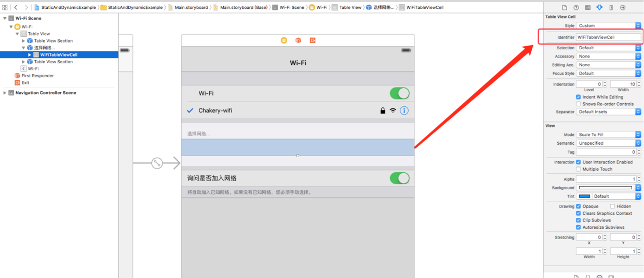This screenshot has height=278, width=644.
Task: Uncheck User Interaction Enabled
Action: tap(579, 162)
